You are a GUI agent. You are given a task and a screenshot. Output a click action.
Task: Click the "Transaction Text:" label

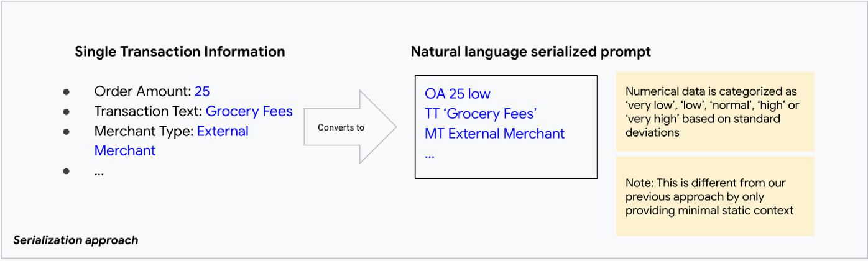[x=148, y=112]
